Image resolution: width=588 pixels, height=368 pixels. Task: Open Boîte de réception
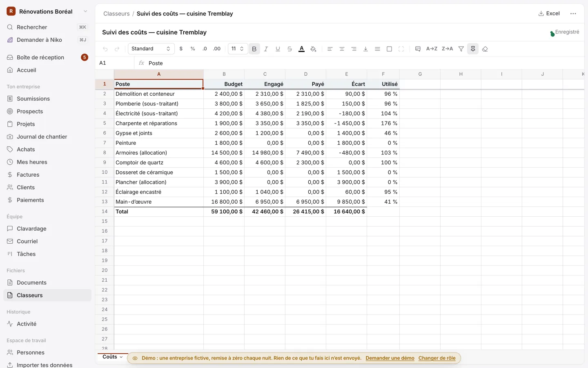[x=47, y=57]
